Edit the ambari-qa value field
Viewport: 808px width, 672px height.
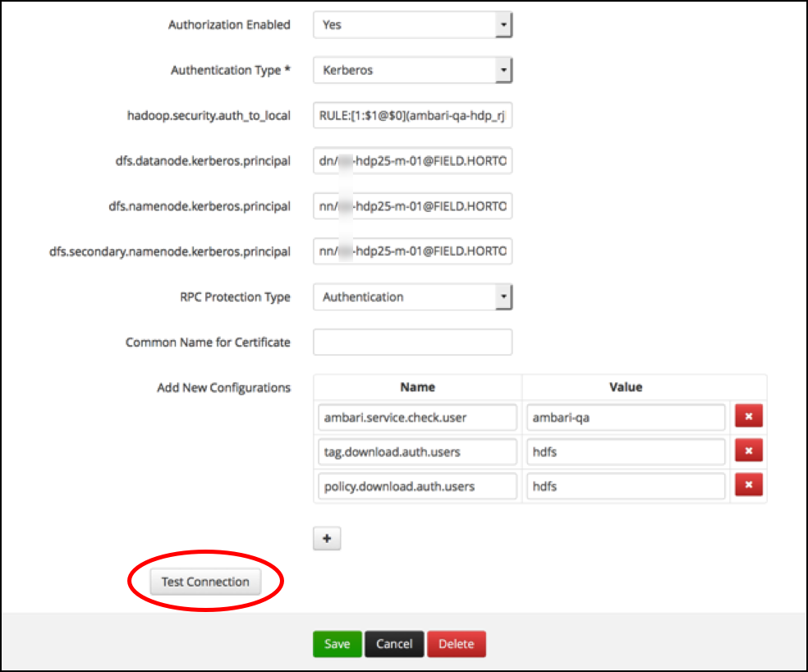(625, 417)
